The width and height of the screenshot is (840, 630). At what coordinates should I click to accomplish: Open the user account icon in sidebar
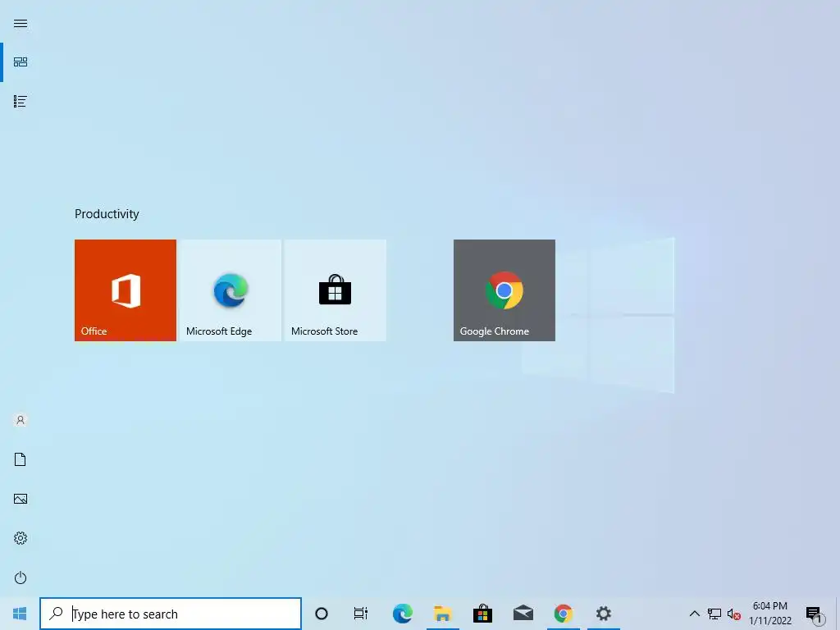(x=21, y=420)
